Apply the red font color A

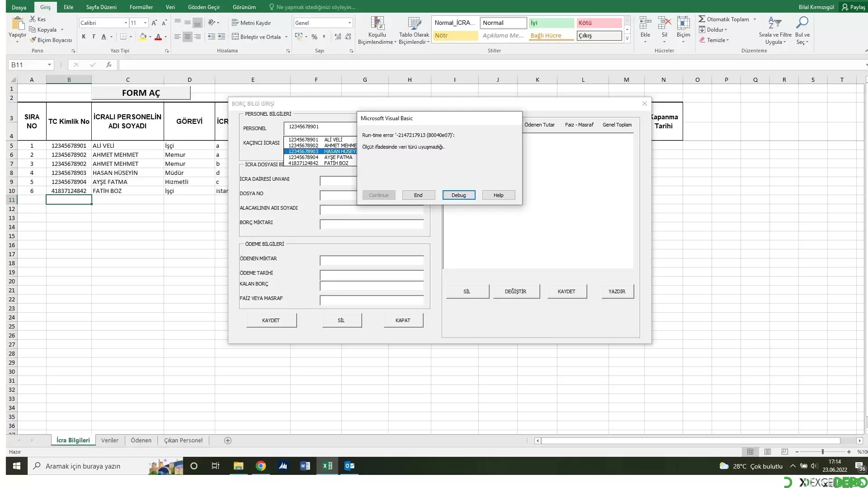pyautogui.click(x=158, y=37)
